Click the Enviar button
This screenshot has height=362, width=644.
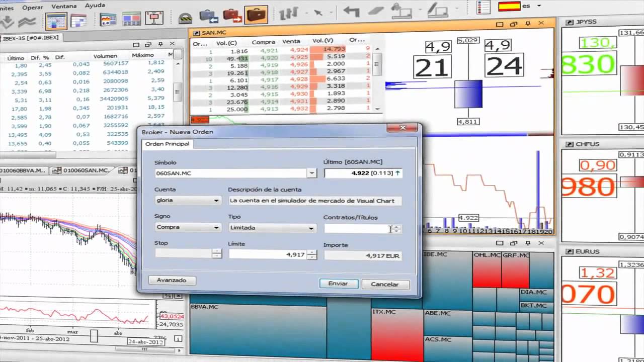(338, 284)
